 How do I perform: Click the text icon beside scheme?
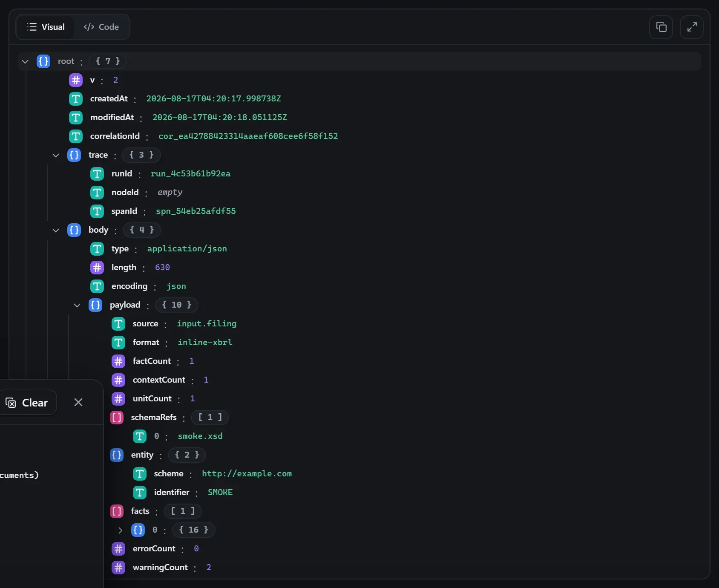pos(140,474)
